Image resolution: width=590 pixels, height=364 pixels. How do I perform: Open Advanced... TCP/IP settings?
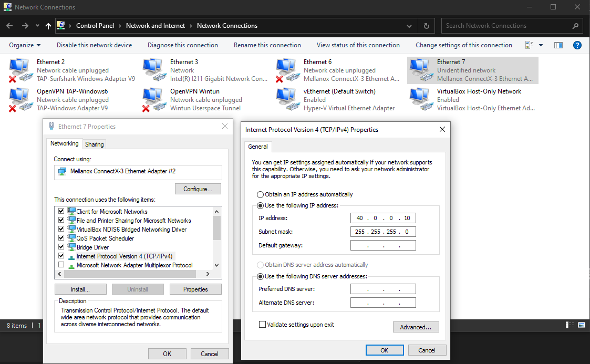(x=416, y=327)
